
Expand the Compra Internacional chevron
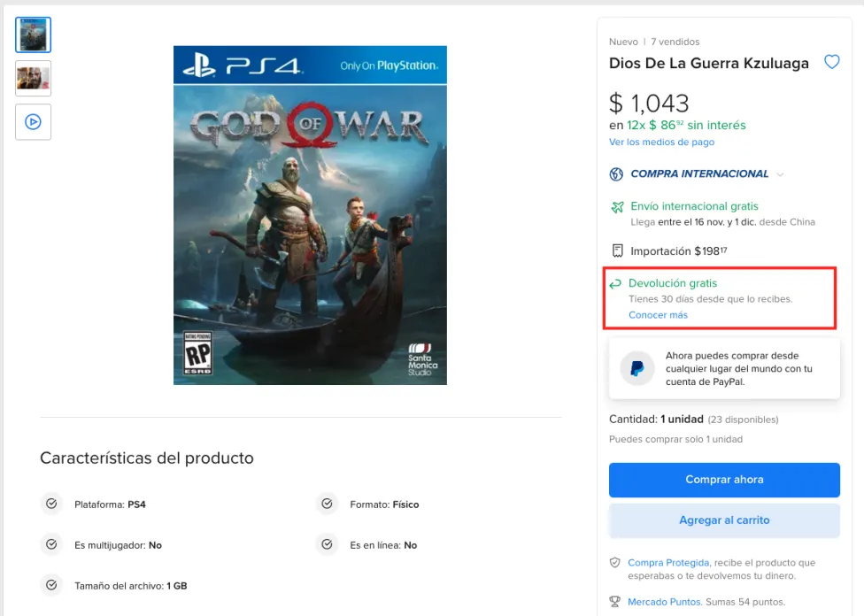780,174
